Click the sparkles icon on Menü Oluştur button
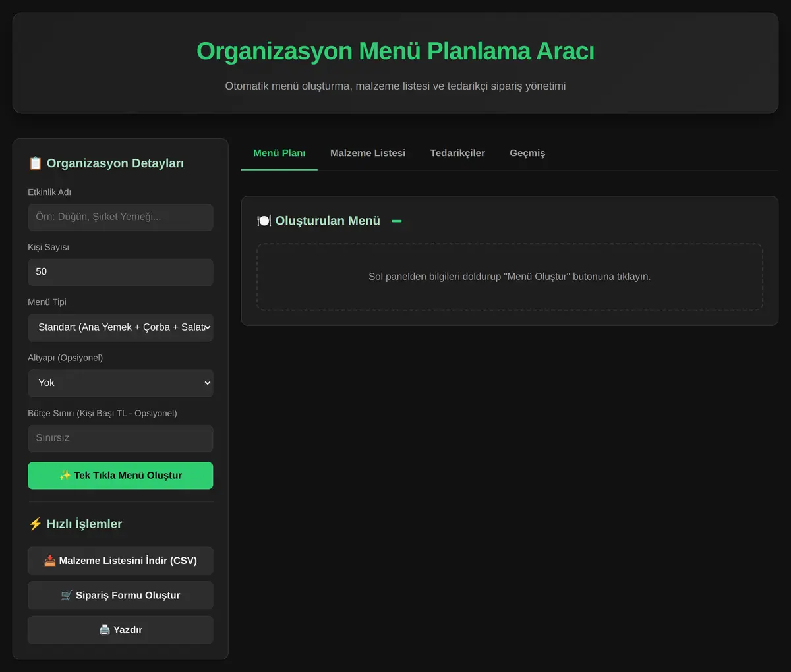 click(x=65, y=476)
